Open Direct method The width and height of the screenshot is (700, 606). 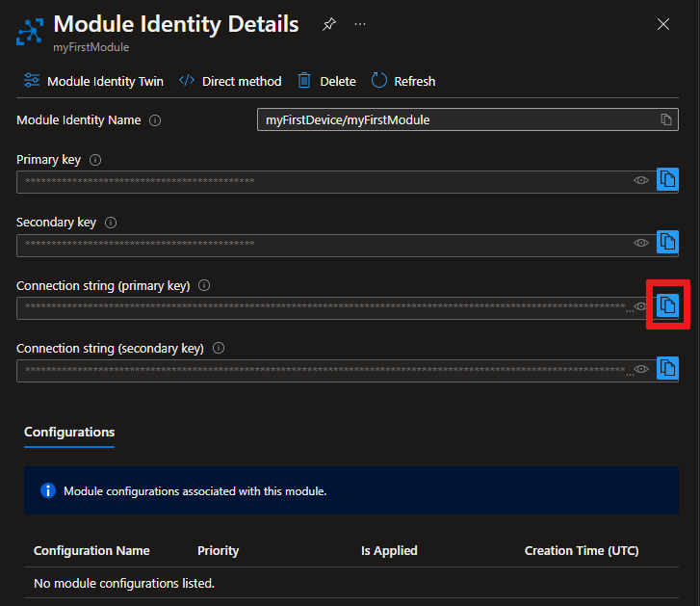[230, 81]
